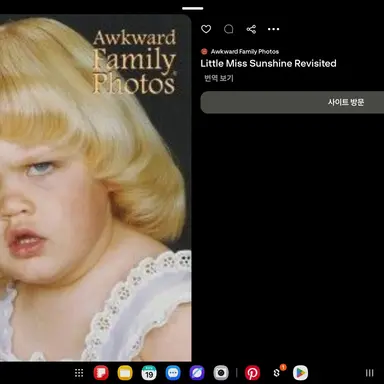Open the Camera app in taskbar

(221, 373)
